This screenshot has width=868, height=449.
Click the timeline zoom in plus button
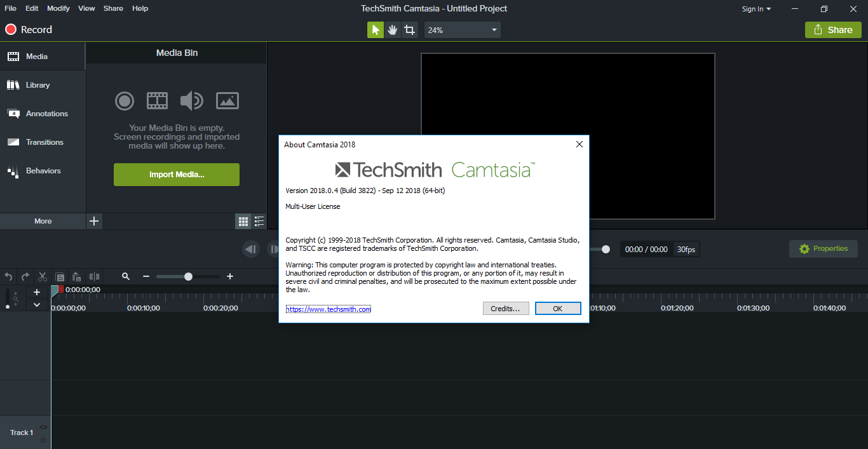pyautogui.click(x=230, y=276)
